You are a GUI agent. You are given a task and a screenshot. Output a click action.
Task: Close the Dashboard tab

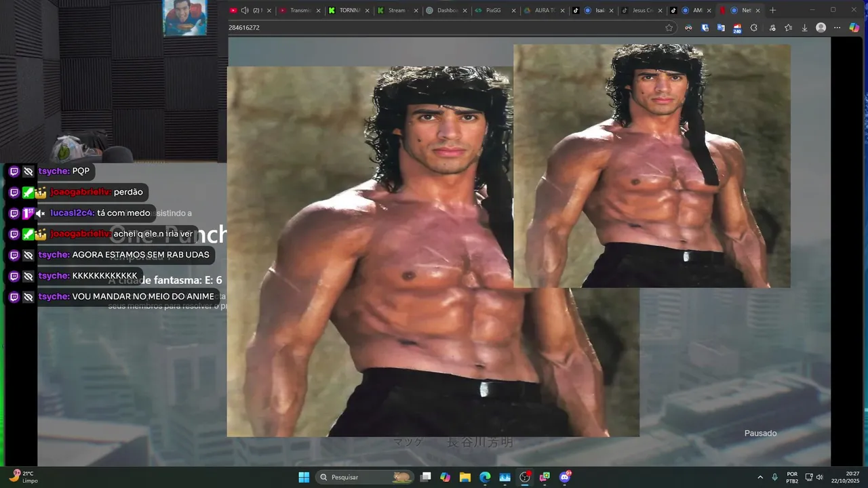pyautogui.click(x=465, y=11)
